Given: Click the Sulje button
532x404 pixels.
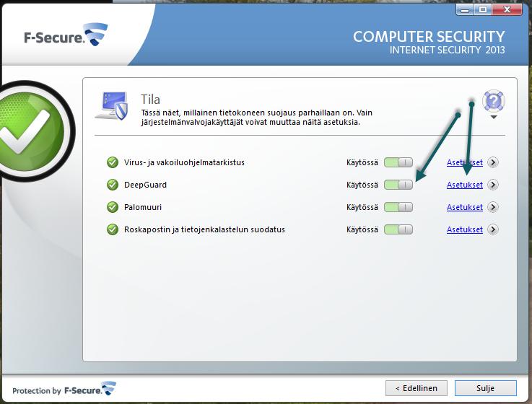Looking at the screenshot, I should (486, 388).
